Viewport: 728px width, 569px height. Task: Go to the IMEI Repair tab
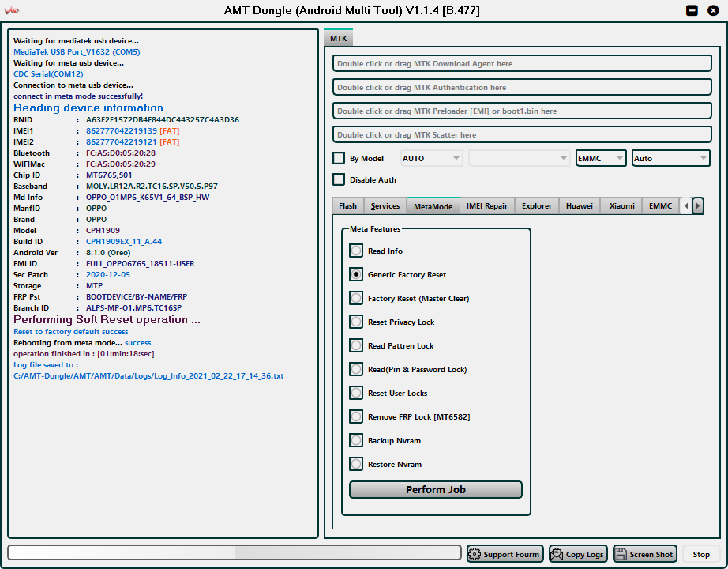tap(487, 206)
